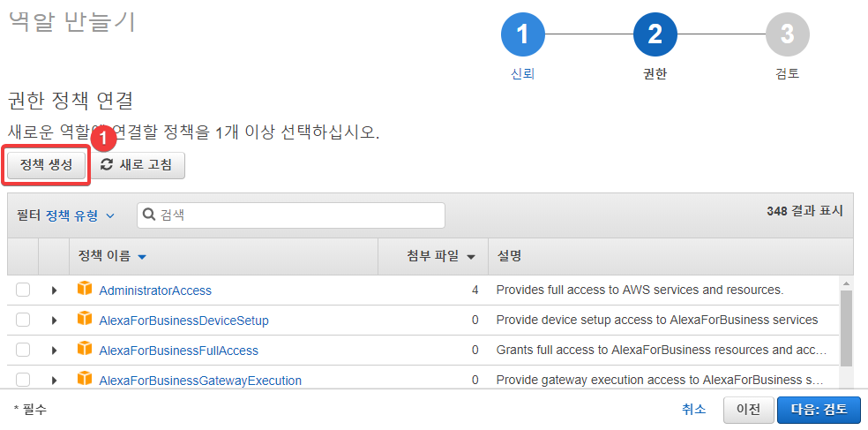Click the "348 결과 표시" count text
The image size is (868, 430).
(x=804, y=211)
